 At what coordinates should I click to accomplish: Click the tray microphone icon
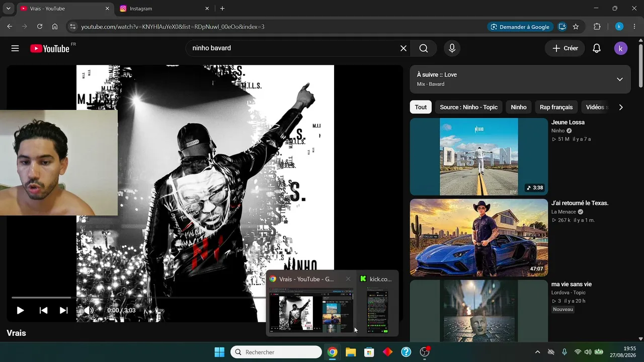tap(565, 352)
